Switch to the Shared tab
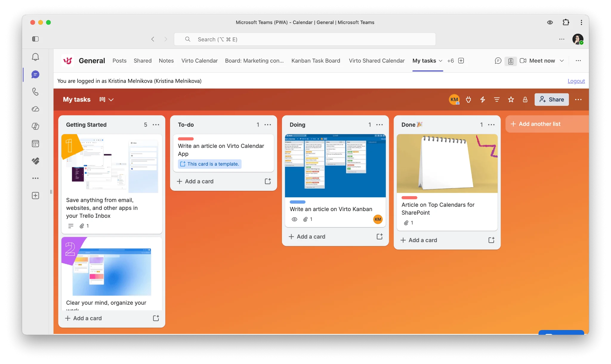Viewport: 611px width, 364px height. [143, 61]
